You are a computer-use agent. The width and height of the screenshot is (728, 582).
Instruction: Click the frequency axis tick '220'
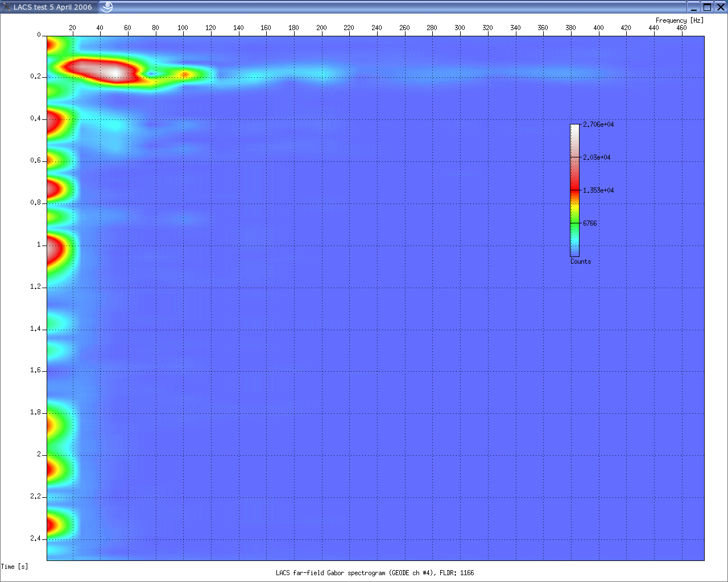click(349, 28)
